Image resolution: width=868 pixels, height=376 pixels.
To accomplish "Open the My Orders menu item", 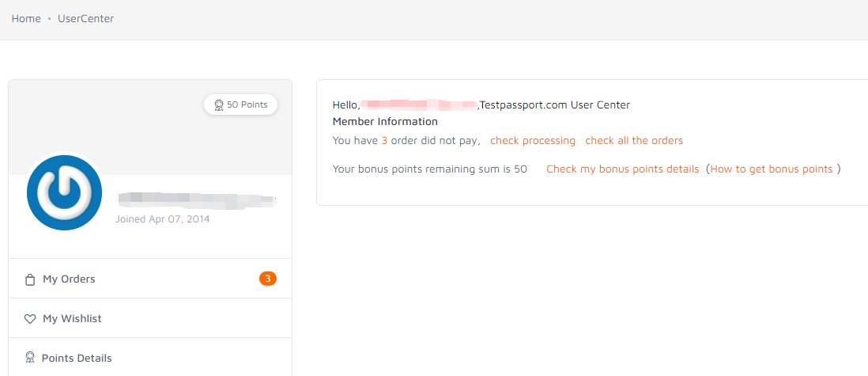I will [150, 279].
